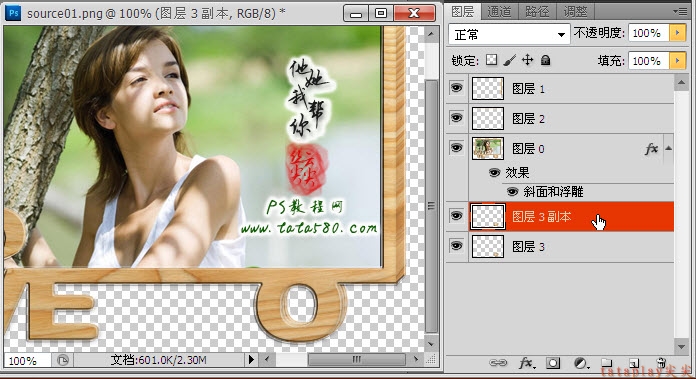The height and width of the screenshot is (379, 696).
Task: Open the layers panel flyout menu
Action: pos(680,11)
